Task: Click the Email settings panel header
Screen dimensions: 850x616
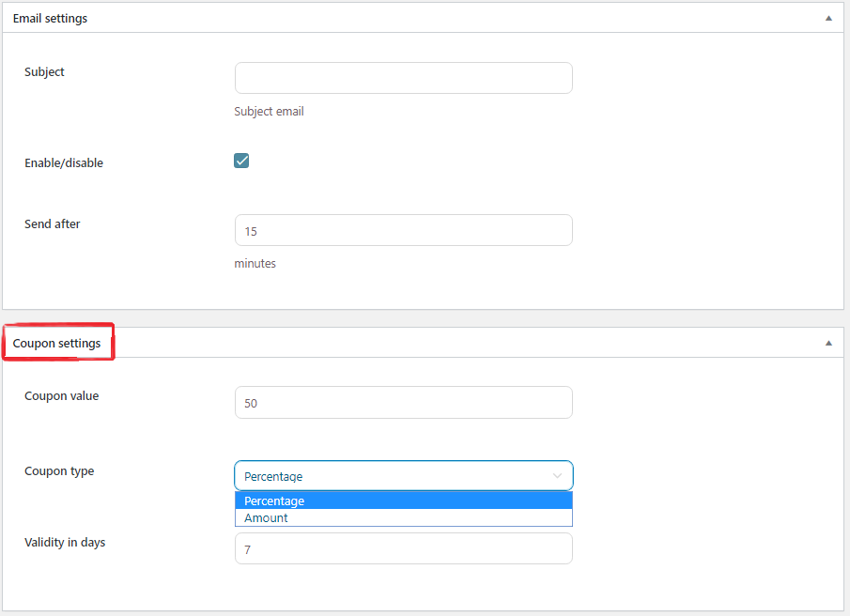Action: coord(423,18)
